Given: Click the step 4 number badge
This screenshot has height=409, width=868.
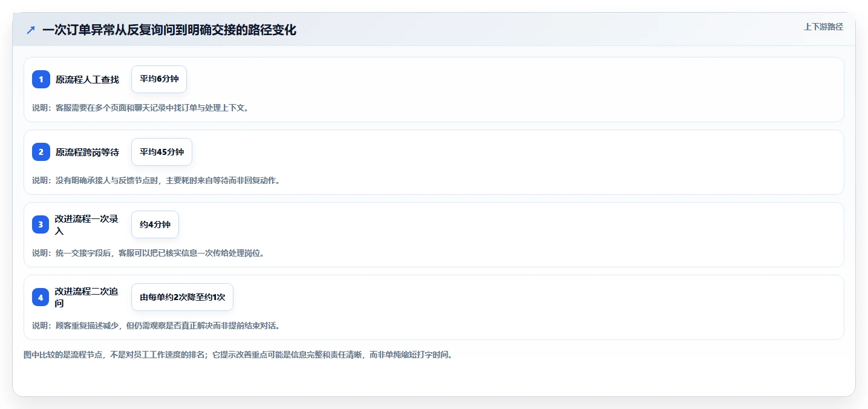Looking at the screenshot, I should (x=41, y=297).
